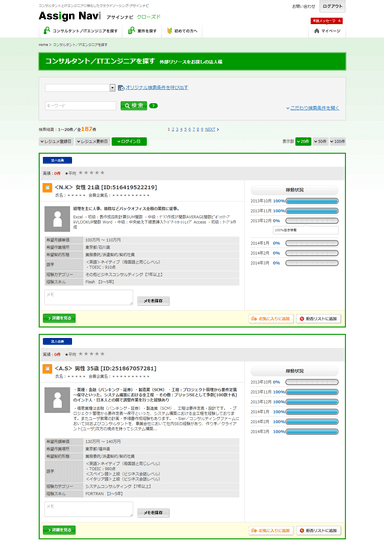Open the コンサルタント/ITエンジニアを探す nav tab
The width and height of the screenshot is (384, 542).
click(81, 31)
